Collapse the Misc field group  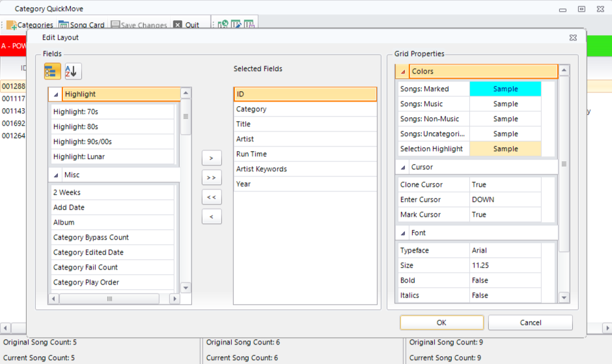pyautogui.click(x=56, y=175)
